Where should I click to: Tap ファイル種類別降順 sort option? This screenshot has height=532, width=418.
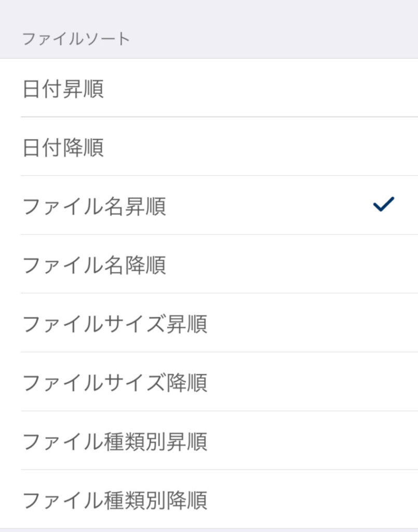(115, 500)
